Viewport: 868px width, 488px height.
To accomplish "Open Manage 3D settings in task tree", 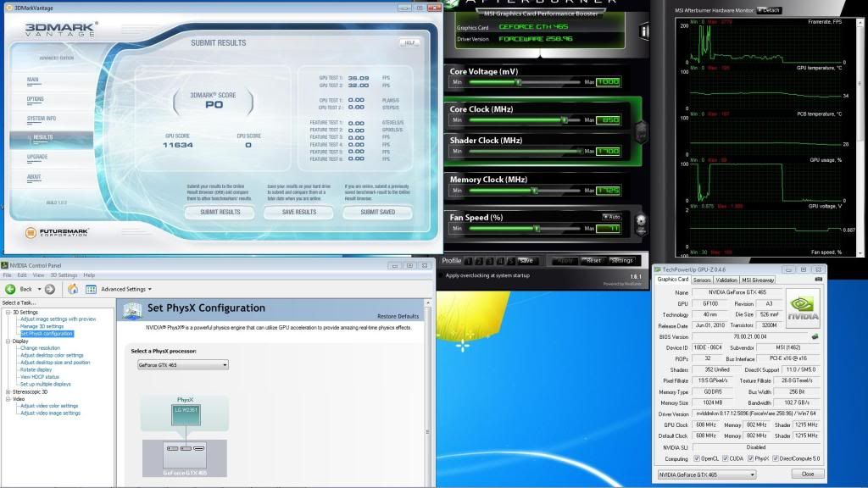I will point(42,326).
